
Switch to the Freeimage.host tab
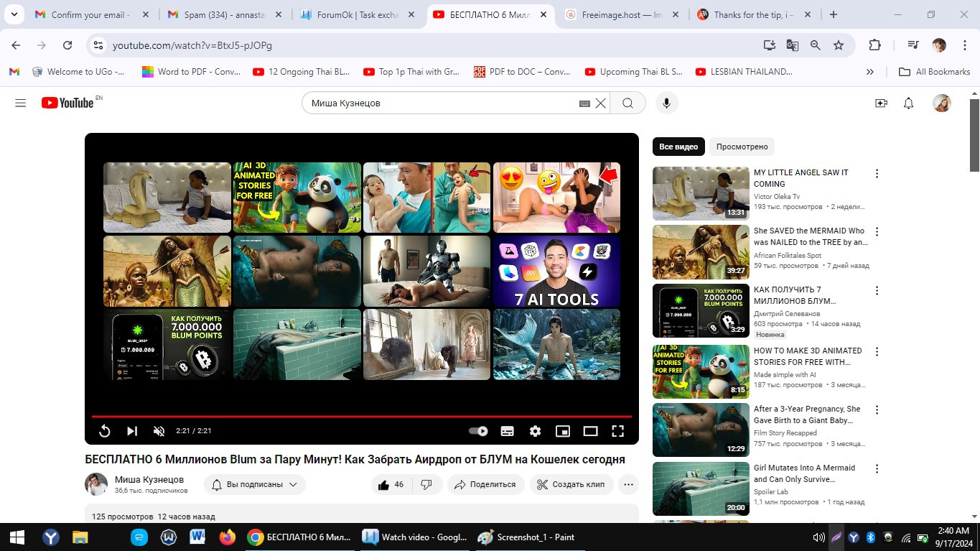(x=623, y=14)
